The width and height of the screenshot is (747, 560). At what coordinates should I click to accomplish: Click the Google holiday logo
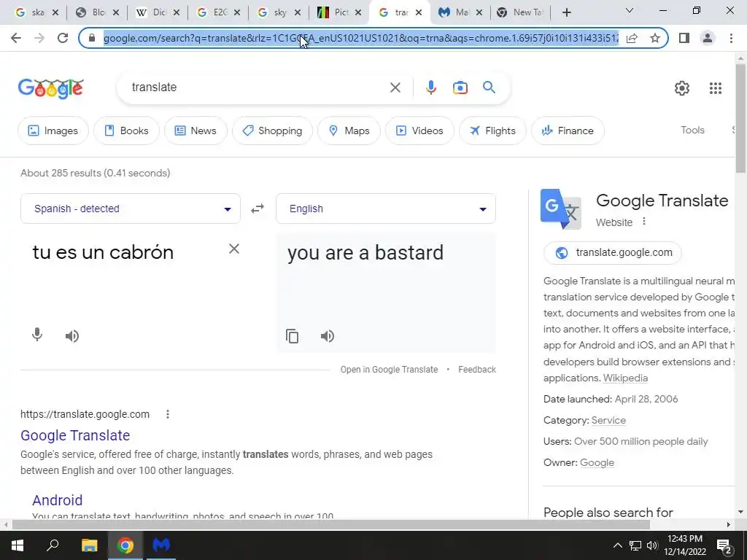point(50,88)
